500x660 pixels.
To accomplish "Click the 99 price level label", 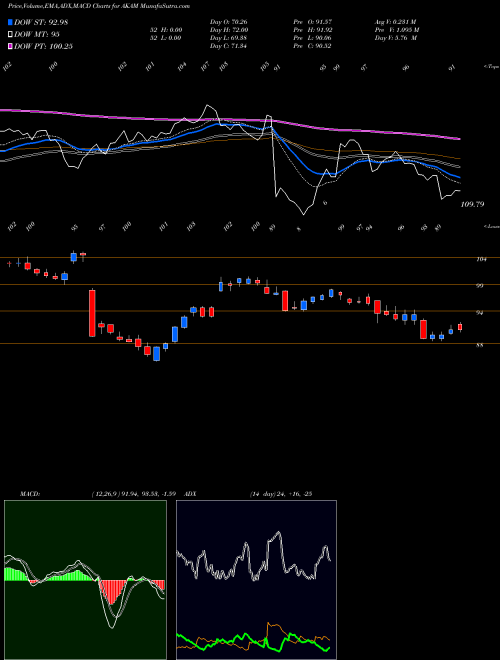I will pyautogui.click(x=480, y=286).
